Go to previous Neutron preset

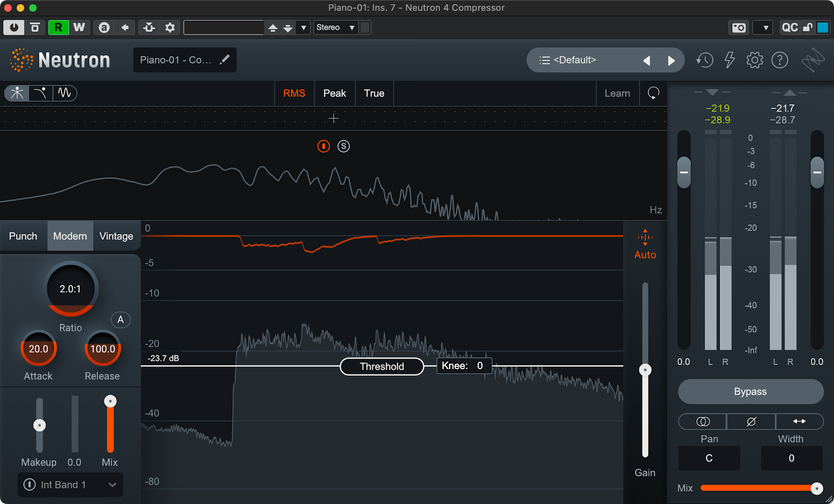[x=646, y=60]
